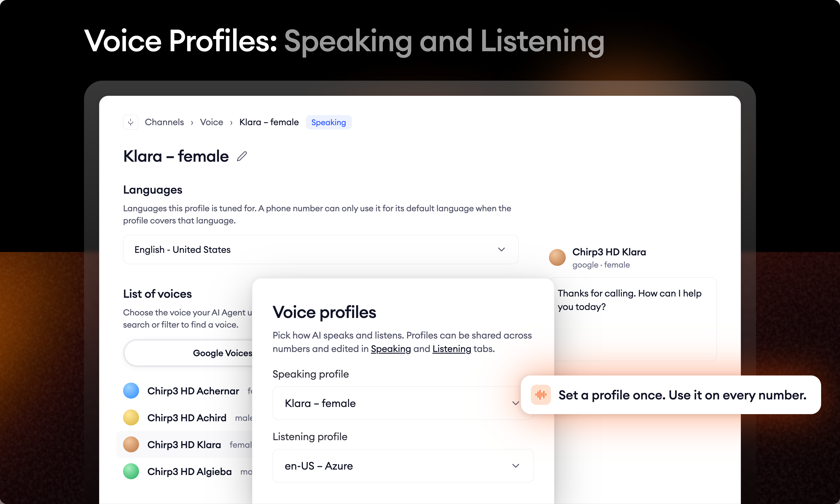This screenshot has width=840, height=504.
Task: Click the Speaking tag badge
Action: tap(329, 122)
